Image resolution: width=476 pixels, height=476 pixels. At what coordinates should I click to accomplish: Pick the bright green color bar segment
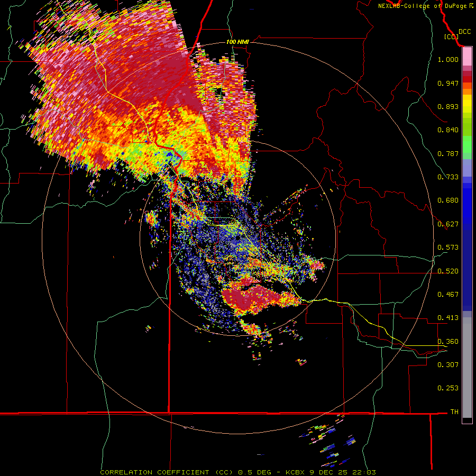coord(467,144)
